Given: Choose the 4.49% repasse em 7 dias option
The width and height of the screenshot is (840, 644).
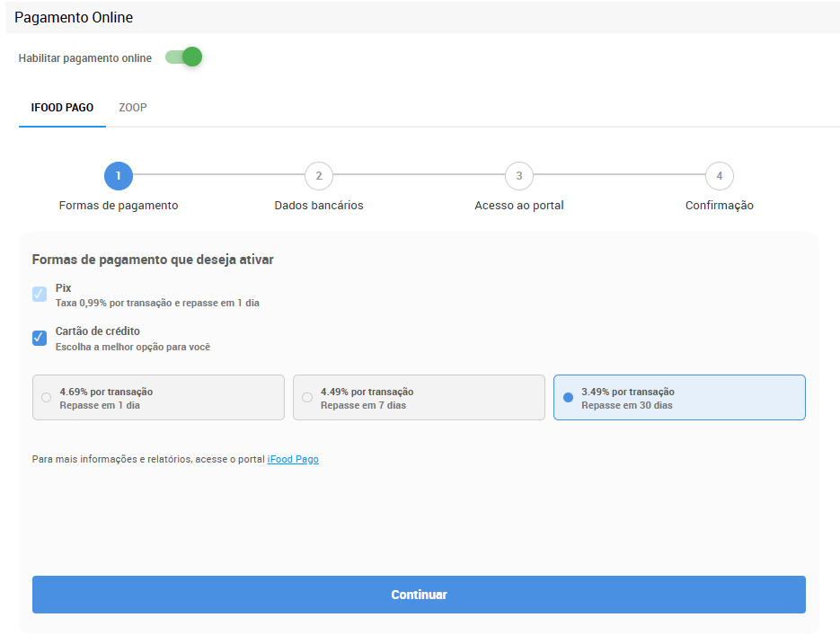Looking at the screenshot, I should point(307,398).
